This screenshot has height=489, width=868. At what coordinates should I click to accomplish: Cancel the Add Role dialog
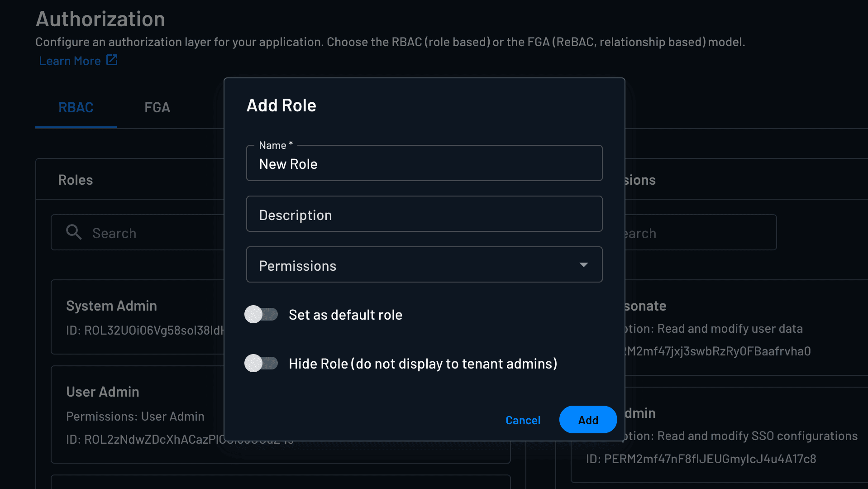[523, 420]
